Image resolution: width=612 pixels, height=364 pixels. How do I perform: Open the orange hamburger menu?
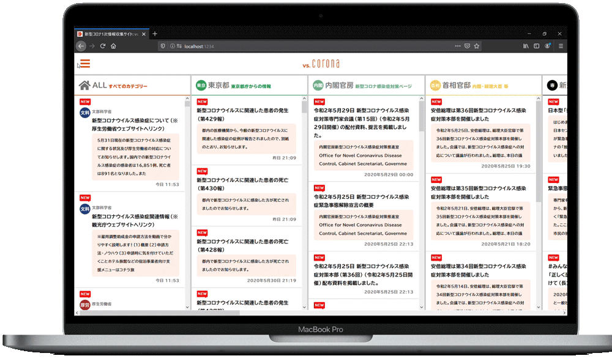click(85, 64)
